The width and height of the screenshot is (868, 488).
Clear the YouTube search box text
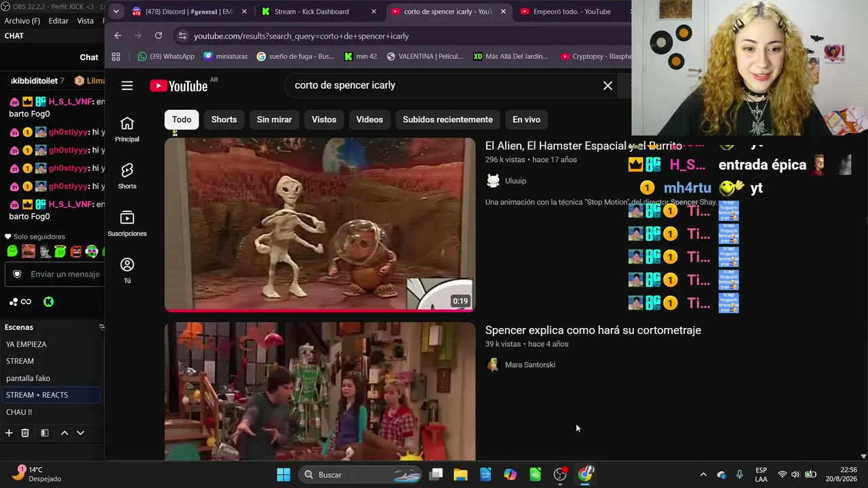point(608,85)
